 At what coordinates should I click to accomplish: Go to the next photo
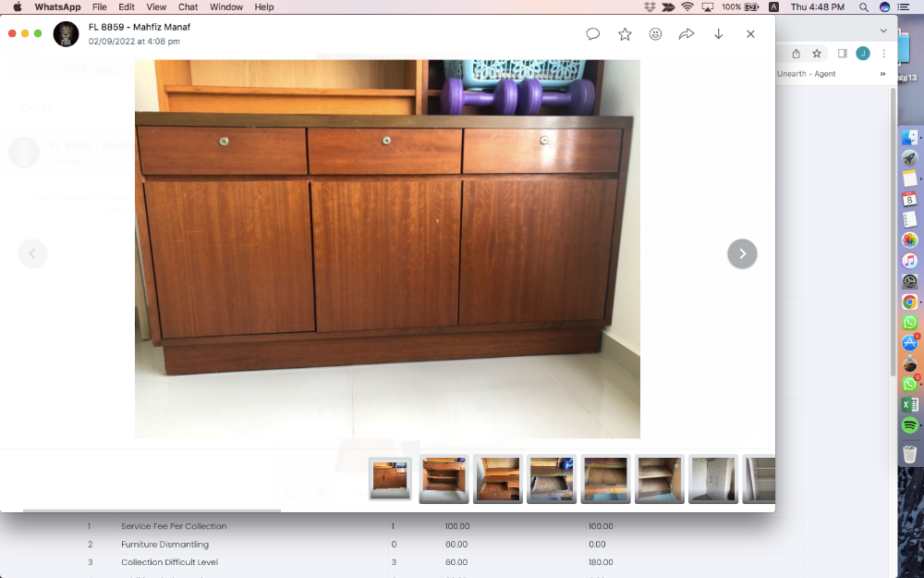(742, 253)
